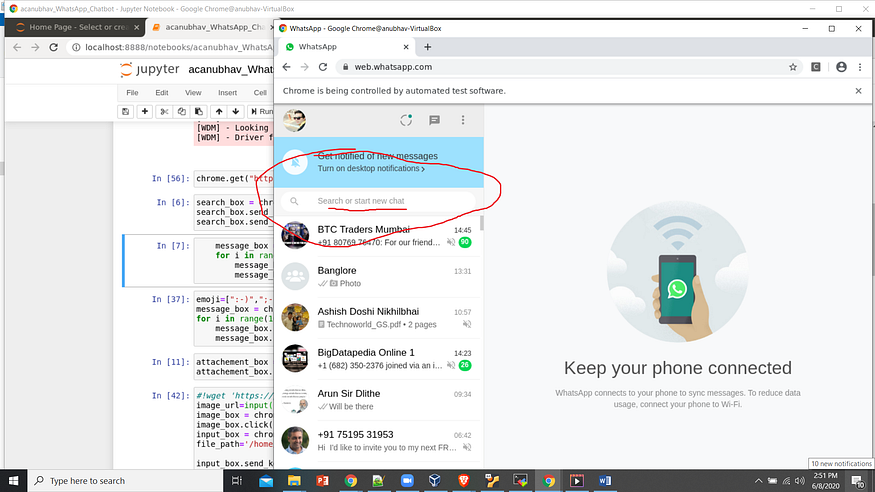
Task: Open VirtualBox from the taskbar
Action: (x=435, y=480)
